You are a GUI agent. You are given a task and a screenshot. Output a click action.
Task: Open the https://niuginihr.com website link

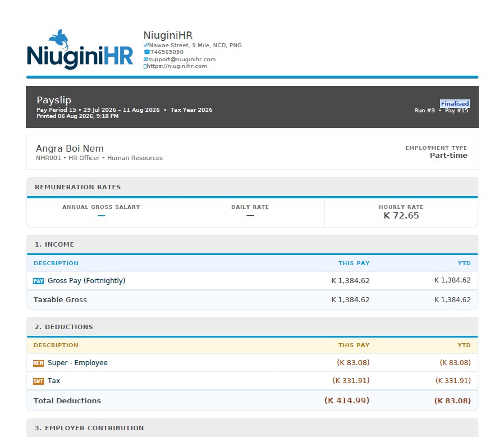tap(177, 66)
